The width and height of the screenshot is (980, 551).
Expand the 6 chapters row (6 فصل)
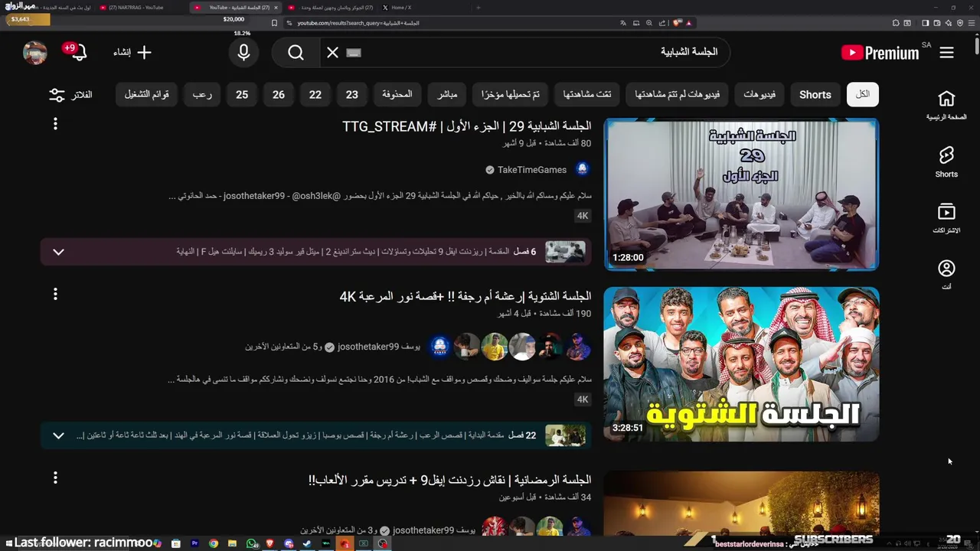[x=315, y=252]
